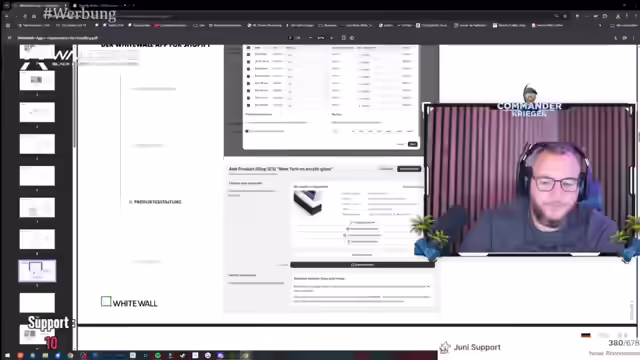The width and height of the screenshot is (640, 360).
Task: Click the PDF page number field
Action: [x=291, y=38]
